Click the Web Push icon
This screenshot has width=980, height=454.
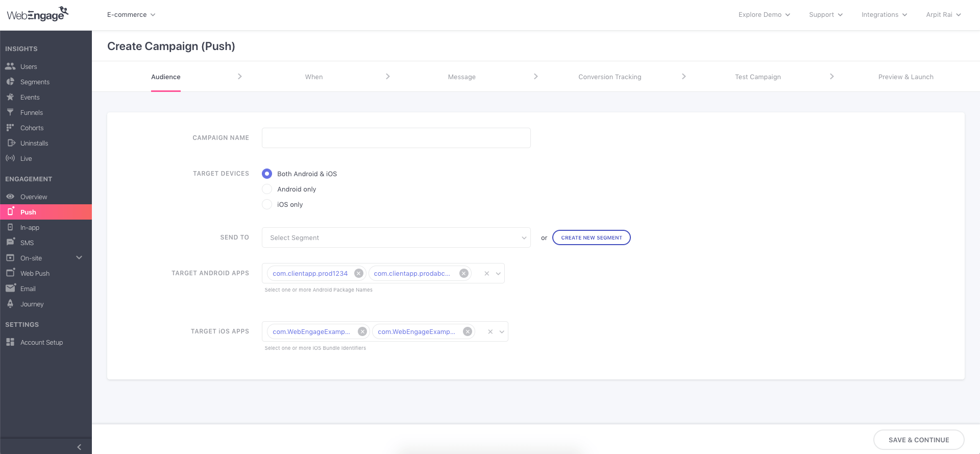click(x=11, y=273)
